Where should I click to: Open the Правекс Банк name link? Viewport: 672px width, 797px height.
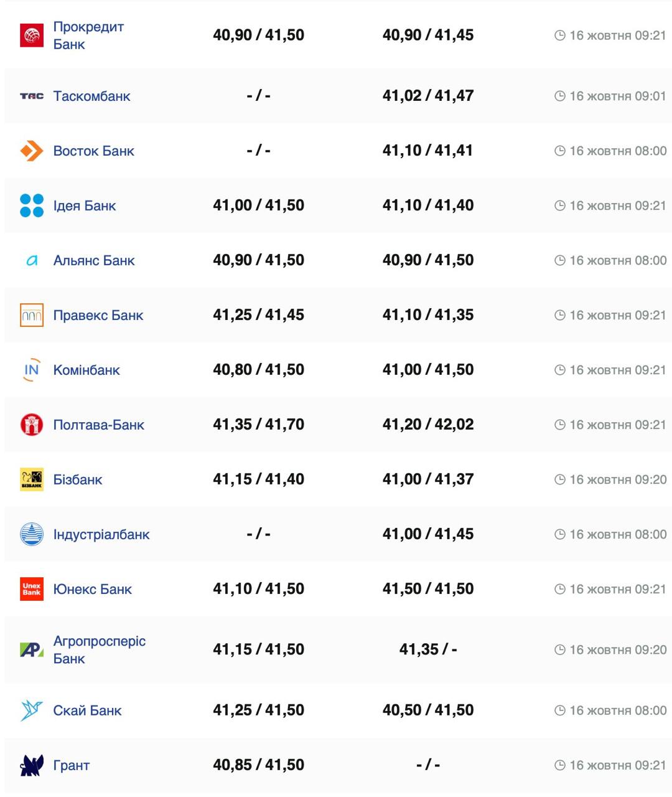click(98, 315)
